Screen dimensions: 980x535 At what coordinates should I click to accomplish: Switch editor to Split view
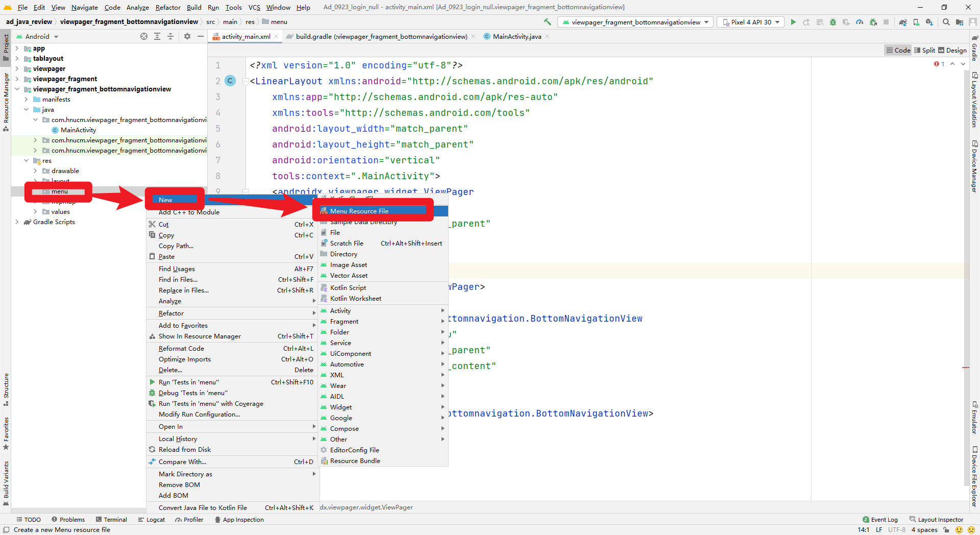coord(924,50)
